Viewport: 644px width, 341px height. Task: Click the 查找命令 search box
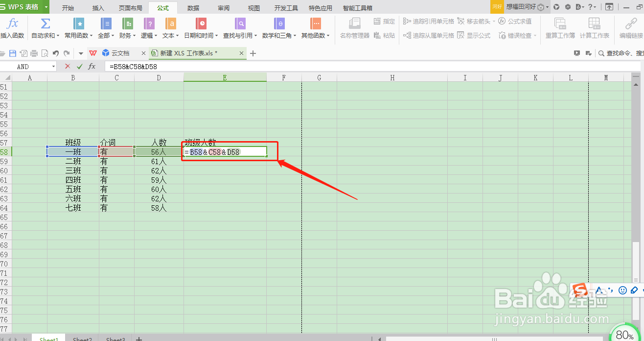pyautogui.click(x=621, y=53)
